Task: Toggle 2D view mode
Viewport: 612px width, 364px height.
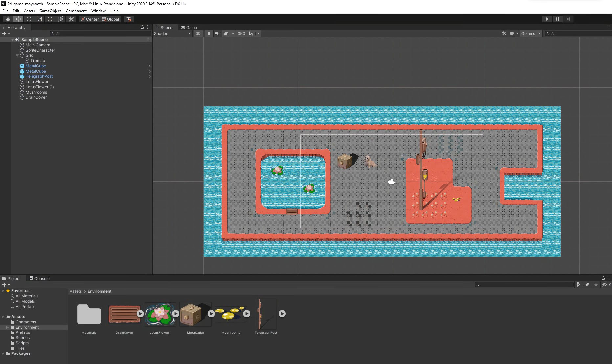Action: pyautogui.click(x=198, y=33)
